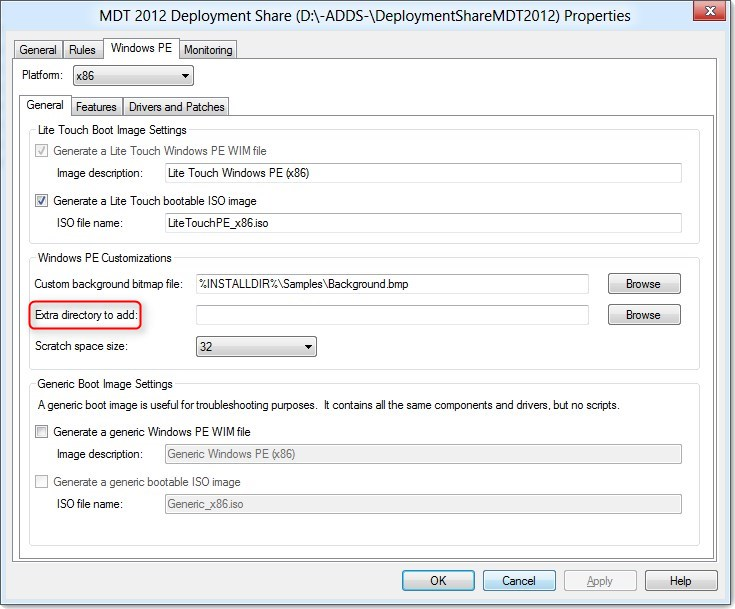735x609 pixels.
Task: Click the custom background bitmap file field
Action: (392, 284)
